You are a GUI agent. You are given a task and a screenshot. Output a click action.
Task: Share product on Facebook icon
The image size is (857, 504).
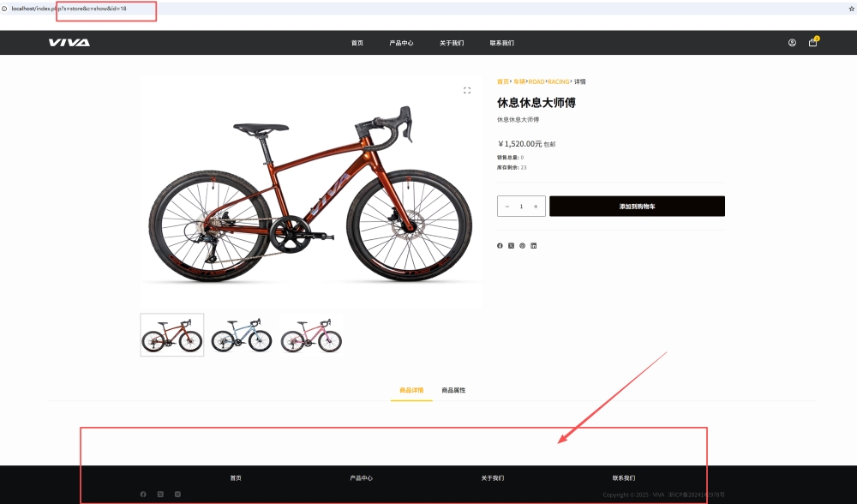(x=500, y=245)
